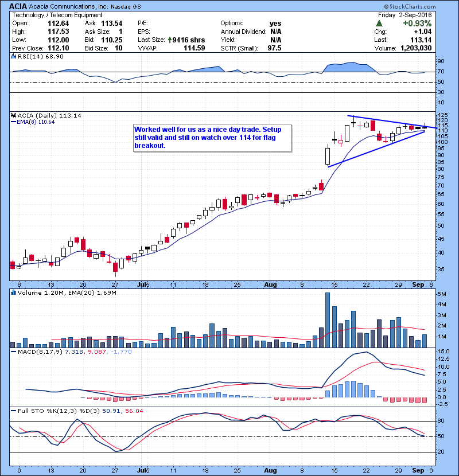Select the MACD histogram value -1.770
This screenshot has height=476, width=459.
pos(121,352)
